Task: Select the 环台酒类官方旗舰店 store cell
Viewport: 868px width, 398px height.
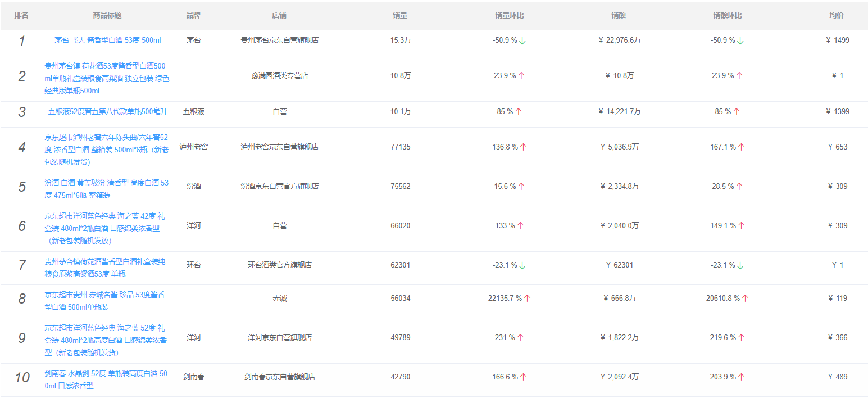Action: point(279,265)
